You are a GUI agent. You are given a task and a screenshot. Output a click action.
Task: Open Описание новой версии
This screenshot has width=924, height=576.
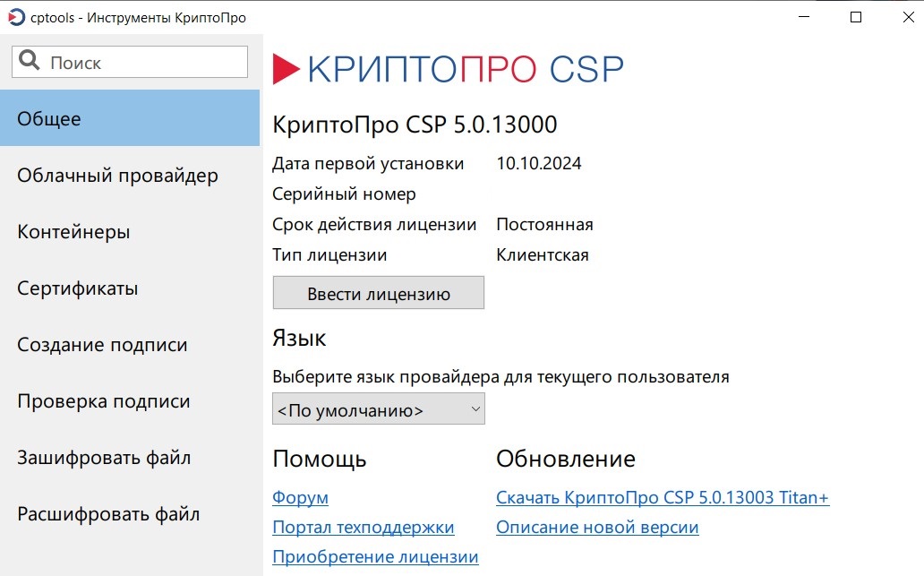coord(596,527)
